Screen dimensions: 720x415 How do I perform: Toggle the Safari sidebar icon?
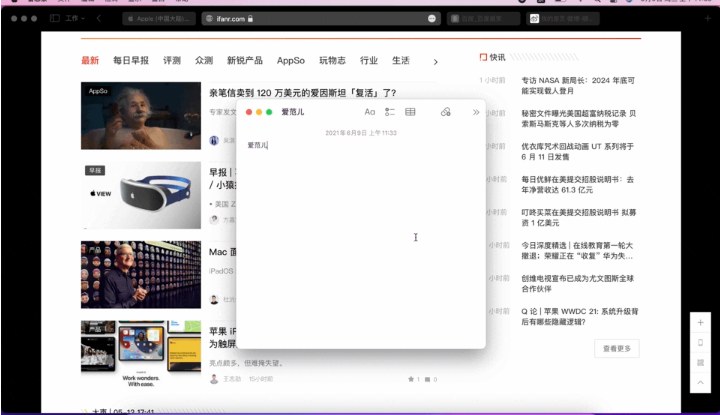click(55, 18)
